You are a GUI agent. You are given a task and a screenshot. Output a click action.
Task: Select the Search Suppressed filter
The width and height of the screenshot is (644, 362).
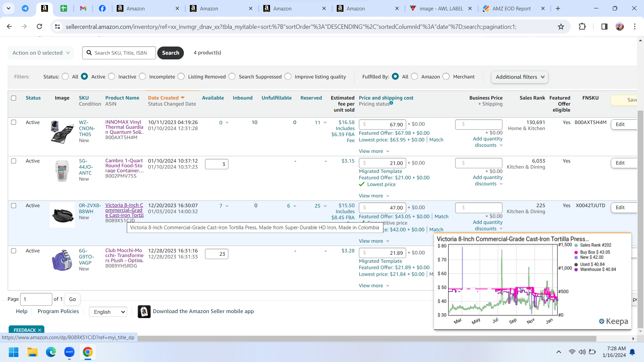232,76
